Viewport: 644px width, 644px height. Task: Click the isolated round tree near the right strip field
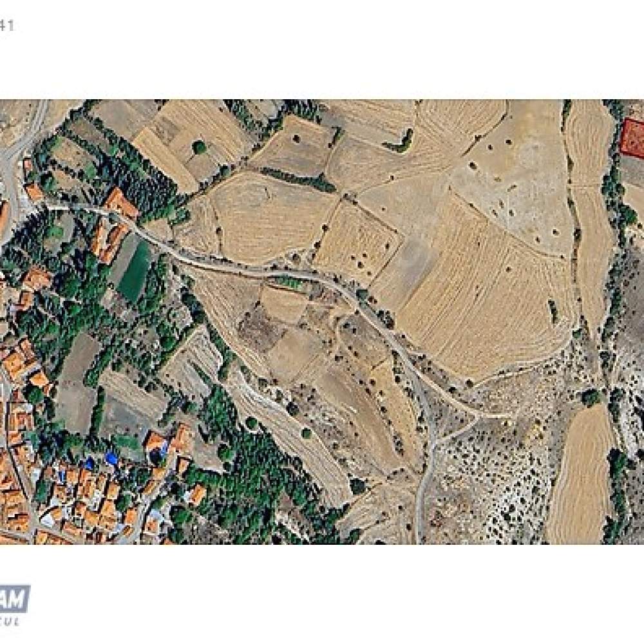[x=591, y=397]
